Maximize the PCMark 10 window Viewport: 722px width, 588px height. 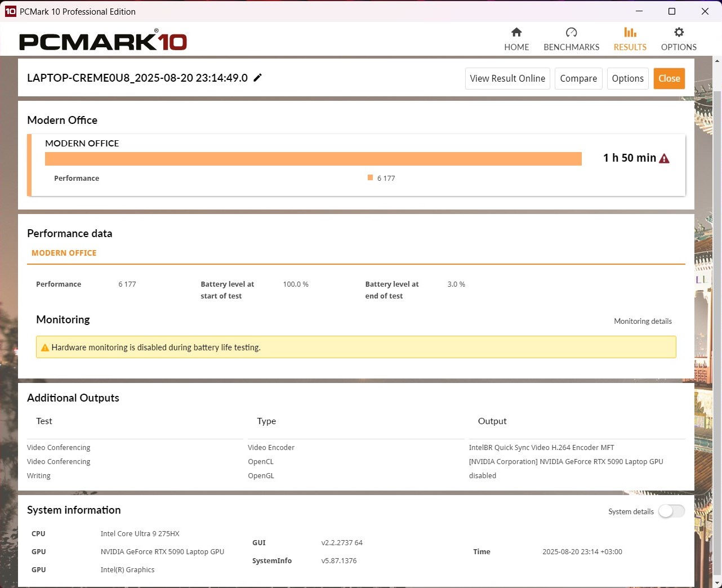671,11
